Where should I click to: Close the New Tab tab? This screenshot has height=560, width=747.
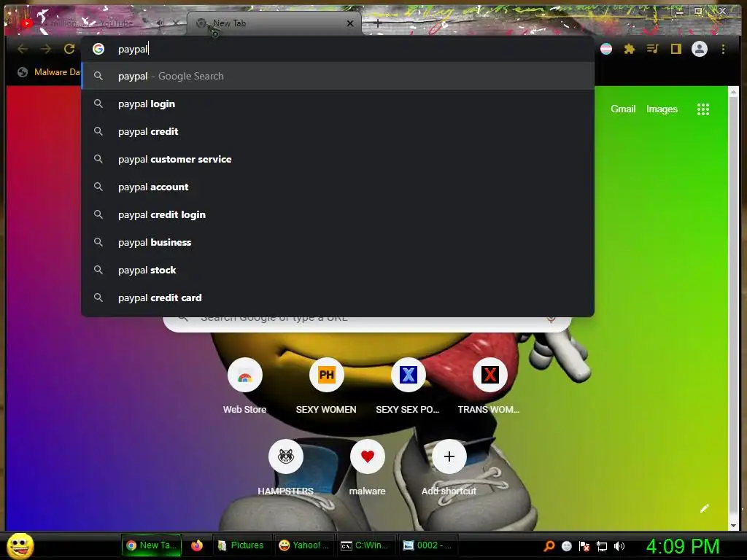tap(350, 23)
